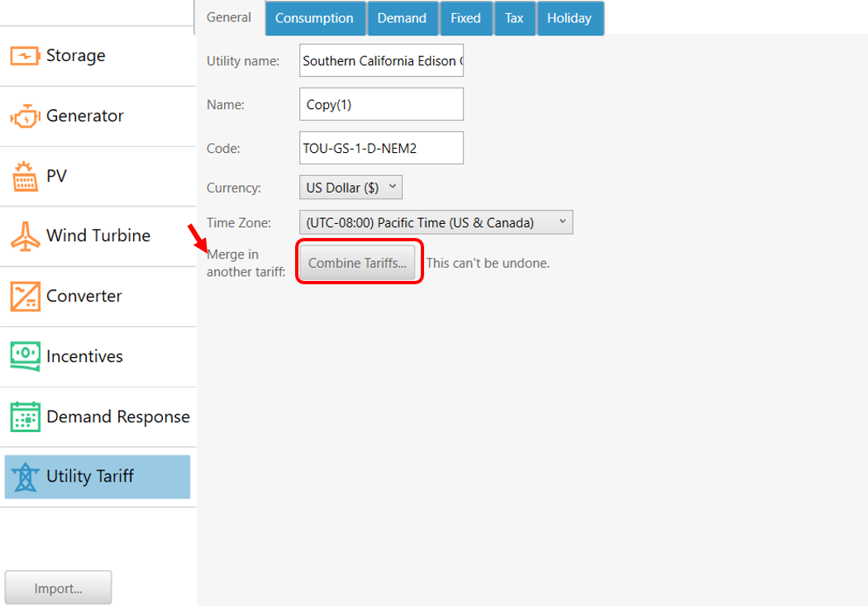Image resolution: width=868 pixels, height=609 pixels.
Task: Select the Generator engine icon
Action: coord(25,117)
